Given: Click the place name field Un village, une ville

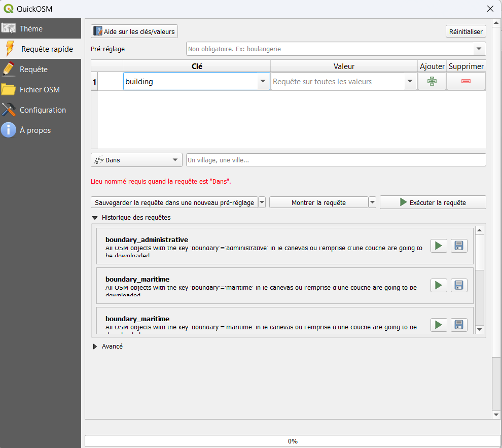Looking at the screenshot, I should click(336, 160).
